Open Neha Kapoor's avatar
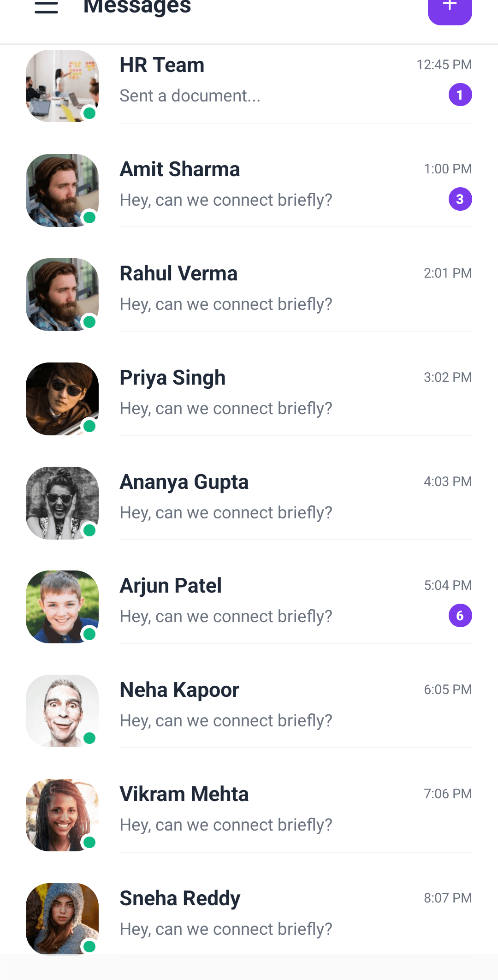This screenshot has width=498, height=980. click(62, 711)
